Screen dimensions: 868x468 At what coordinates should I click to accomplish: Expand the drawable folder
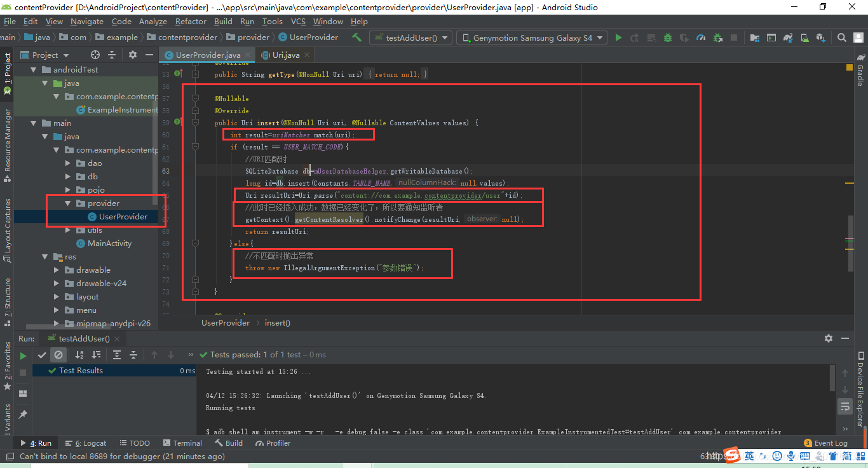pos(57,270)
